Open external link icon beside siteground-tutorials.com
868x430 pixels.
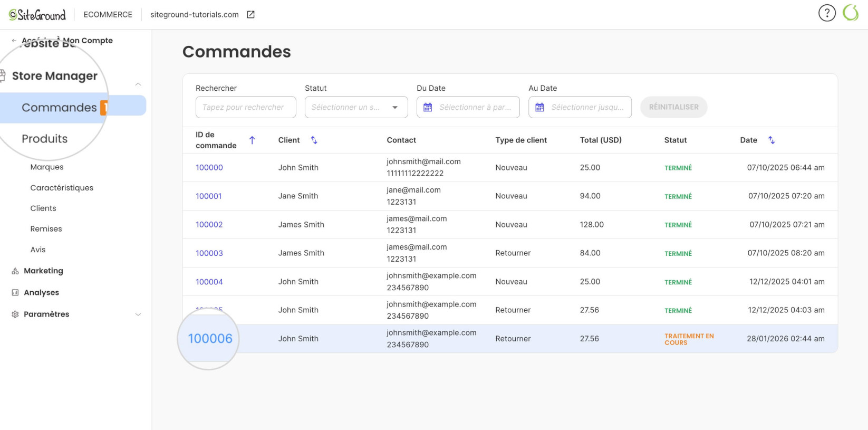251,15
